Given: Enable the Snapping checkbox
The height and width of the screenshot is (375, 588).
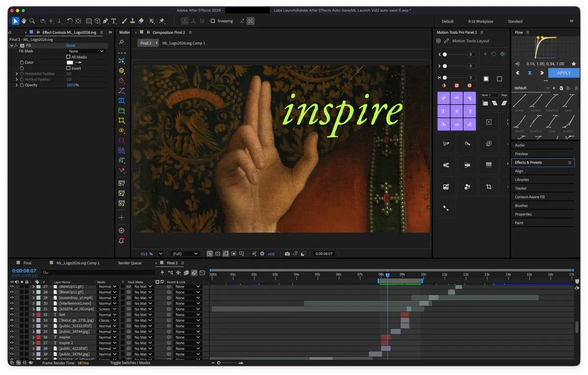Looking at the screenshot, I should [213, 21].
